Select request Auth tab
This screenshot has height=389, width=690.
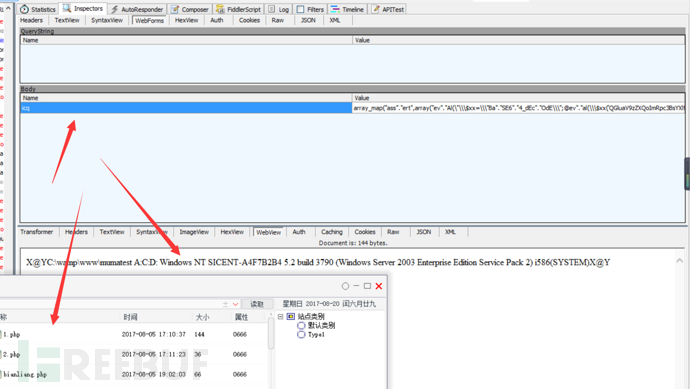pos(217,20)
